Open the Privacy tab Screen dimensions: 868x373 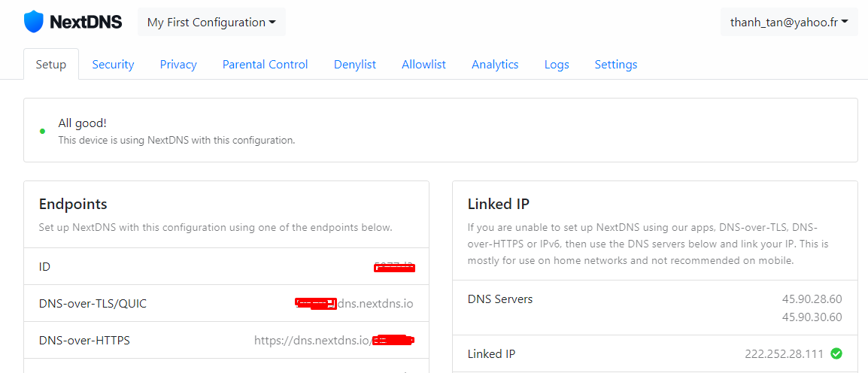pyautogui.click(x=178, y=64)
